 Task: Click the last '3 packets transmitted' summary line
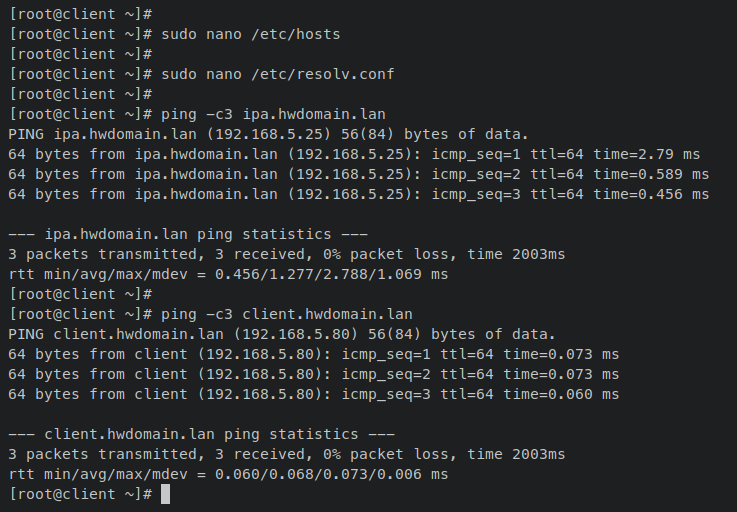287,454
